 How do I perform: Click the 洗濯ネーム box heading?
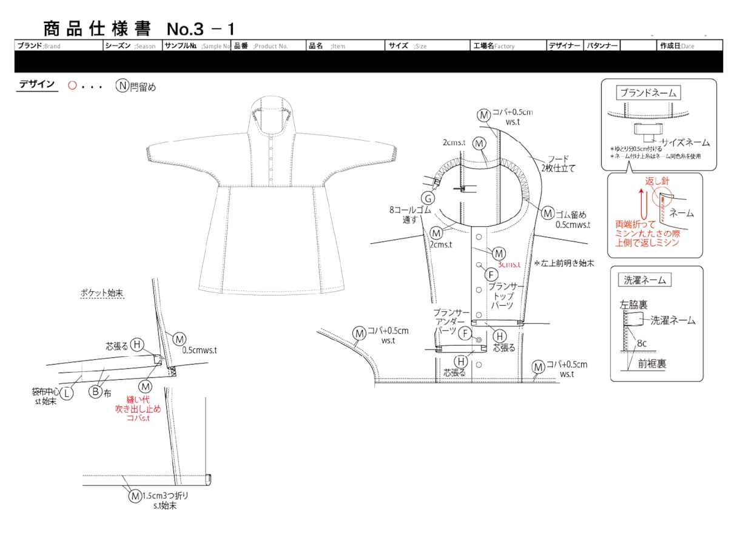[x=644, y=280]
